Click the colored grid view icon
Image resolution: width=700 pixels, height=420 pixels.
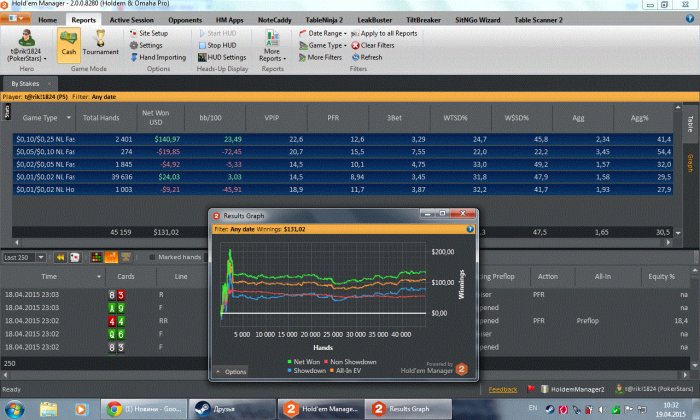coord(96,258)
